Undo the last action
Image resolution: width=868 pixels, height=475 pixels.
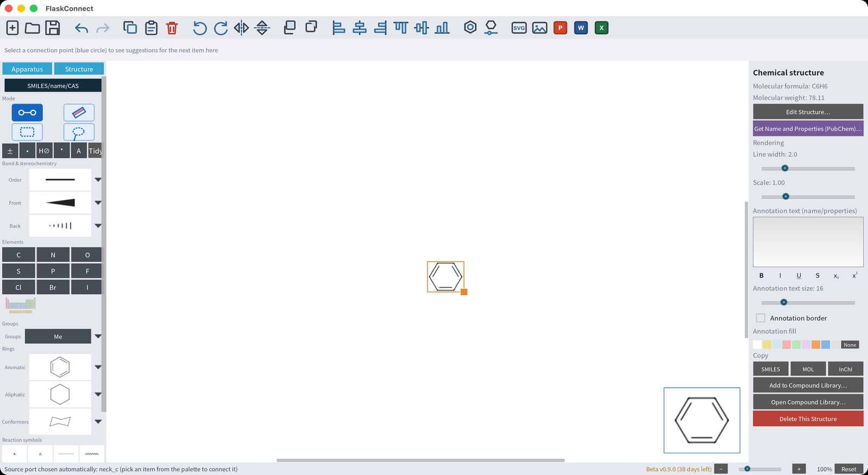(82, 28)
